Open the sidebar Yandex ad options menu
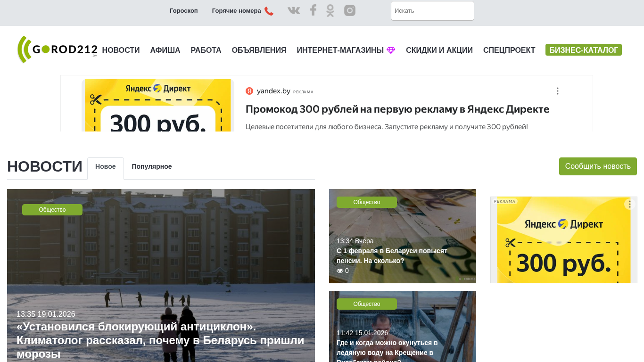 [x=630, y=204]
